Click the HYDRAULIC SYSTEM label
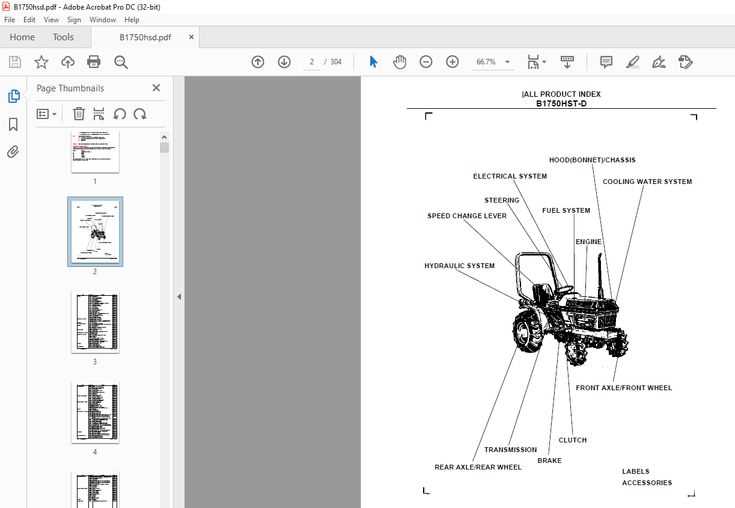This screenshot has width=735, height=508. pos(459,266)
